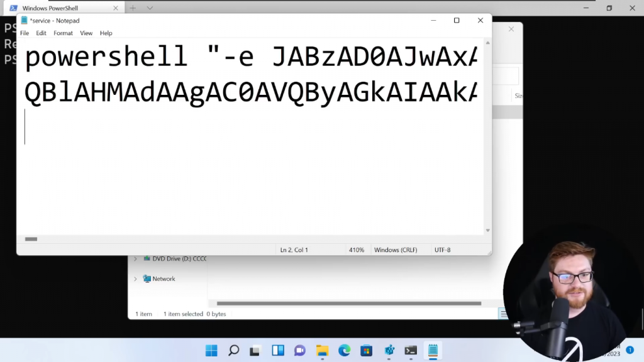Click the Ln 2, Col 1 status entry
This screenshot has width=644, height=362.
pos(294,250)
